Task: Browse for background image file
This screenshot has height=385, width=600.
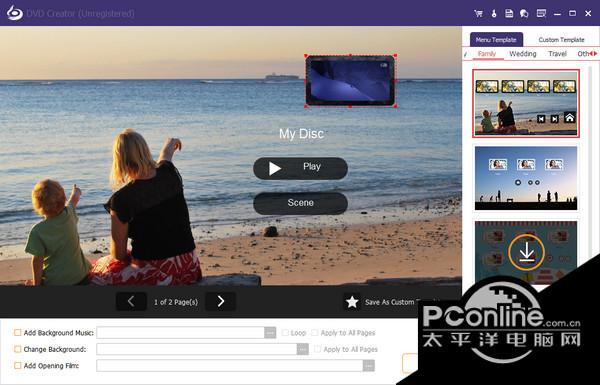Action: [x=303, y=349]
